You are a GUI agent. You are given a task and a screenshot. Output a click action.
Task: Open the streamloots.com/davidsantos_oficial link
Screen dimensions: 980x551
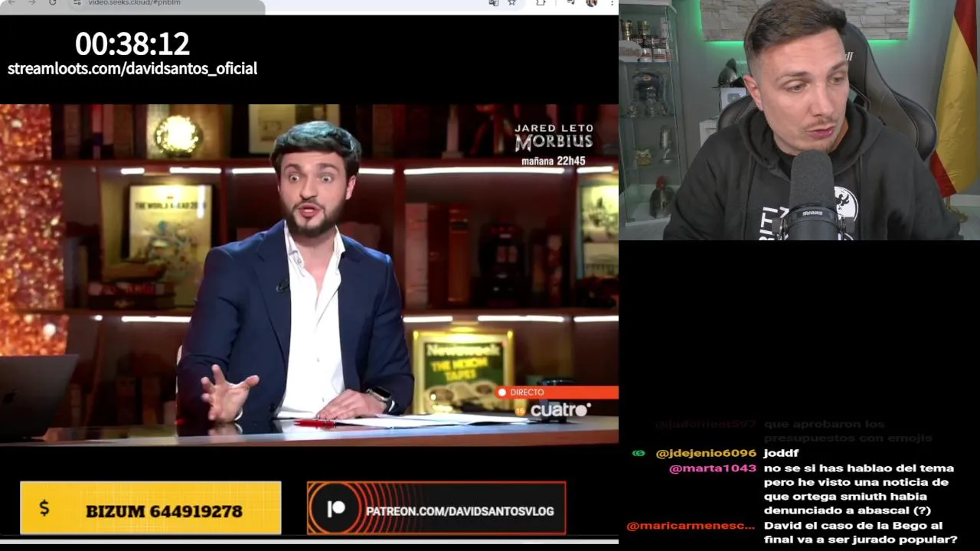pos(132,69)
